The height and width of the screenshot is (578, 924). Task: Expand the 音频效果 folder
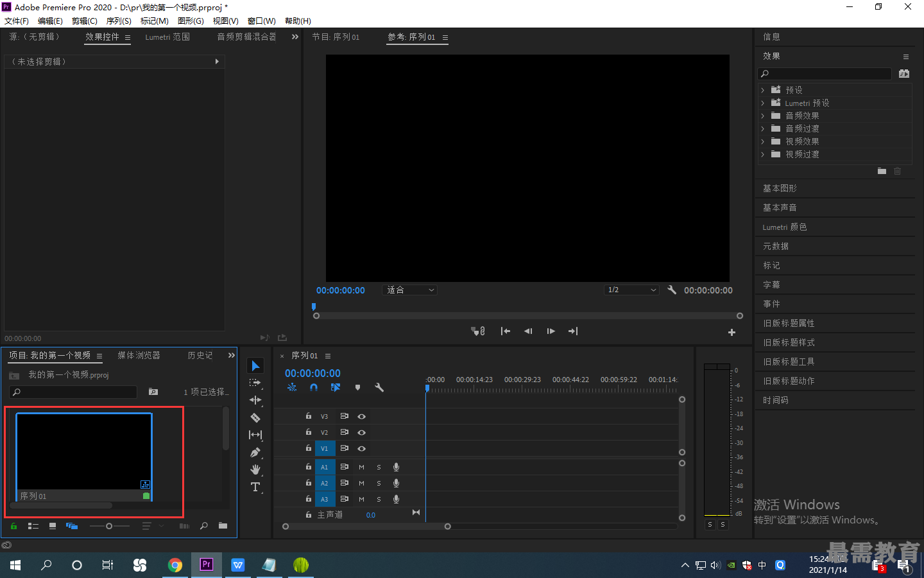pyautogui.click(x=762, y=116)
